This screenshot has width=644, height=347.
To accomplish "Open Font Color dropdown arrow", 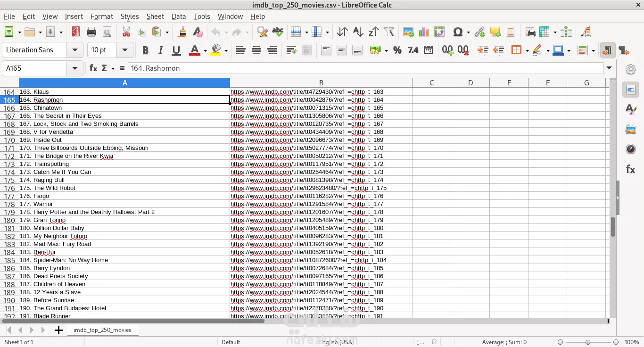I will pyautogui.click(x=205, y=50).
